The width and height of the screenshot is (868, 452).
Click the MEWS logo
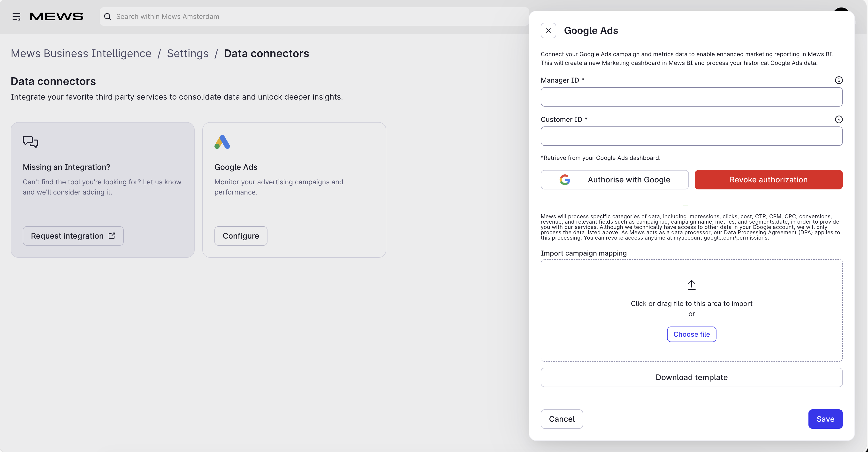click(56, 16)
